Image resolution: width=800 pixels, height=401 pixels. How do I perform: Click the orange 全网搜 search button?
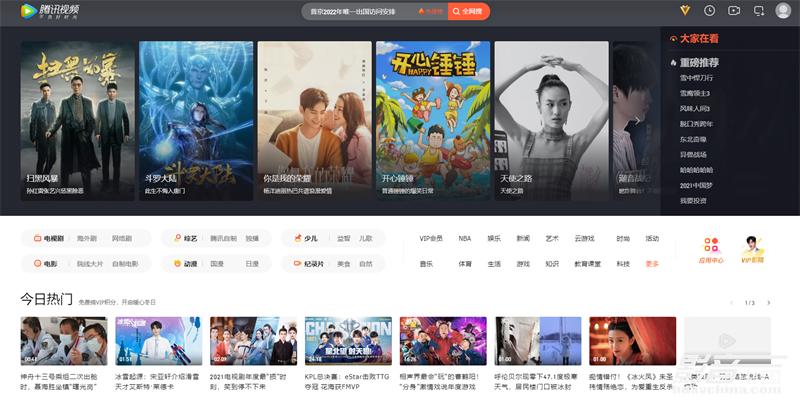(x=469, y=11)
